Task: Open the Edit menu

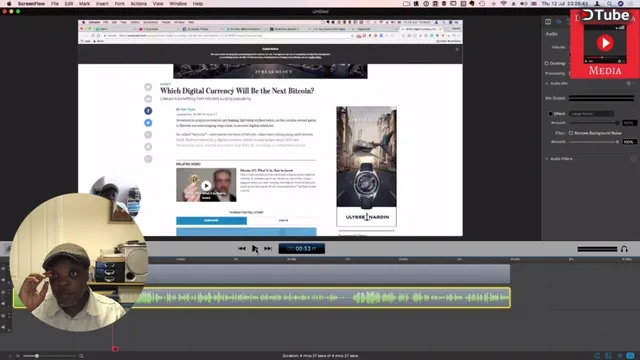Action: (x=69, y=4)
